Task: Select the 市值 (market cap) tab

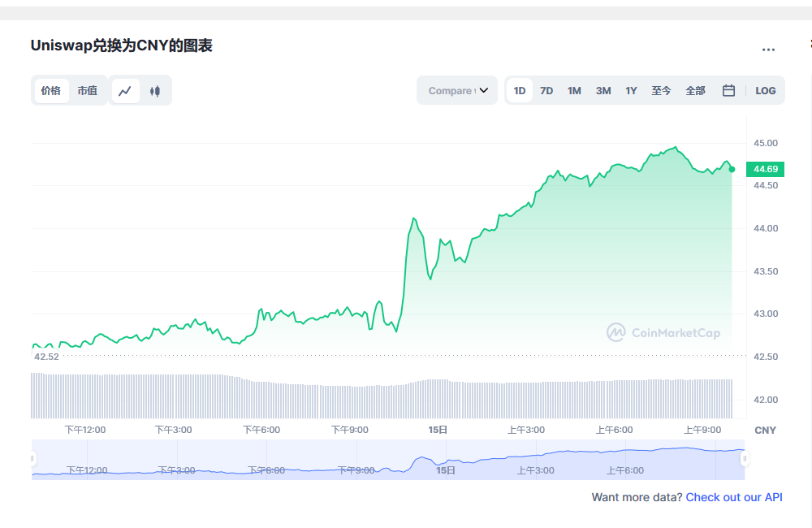Action: 88,91
